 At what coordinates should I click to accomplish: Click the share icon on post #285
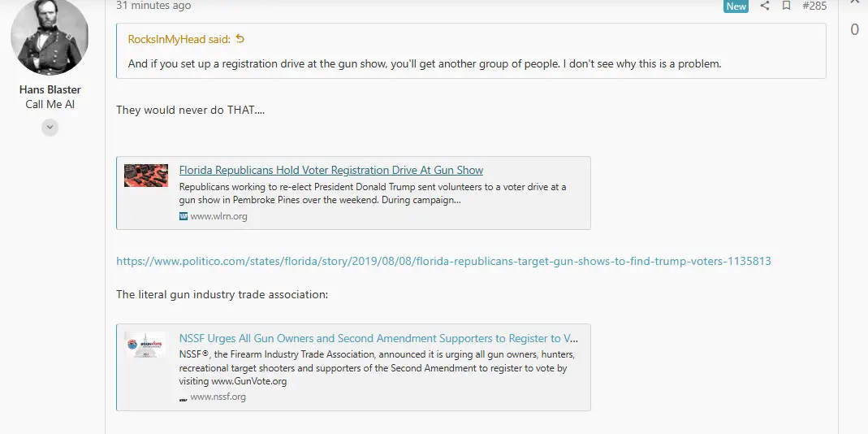pyautogui.click(x=764, y=6)
